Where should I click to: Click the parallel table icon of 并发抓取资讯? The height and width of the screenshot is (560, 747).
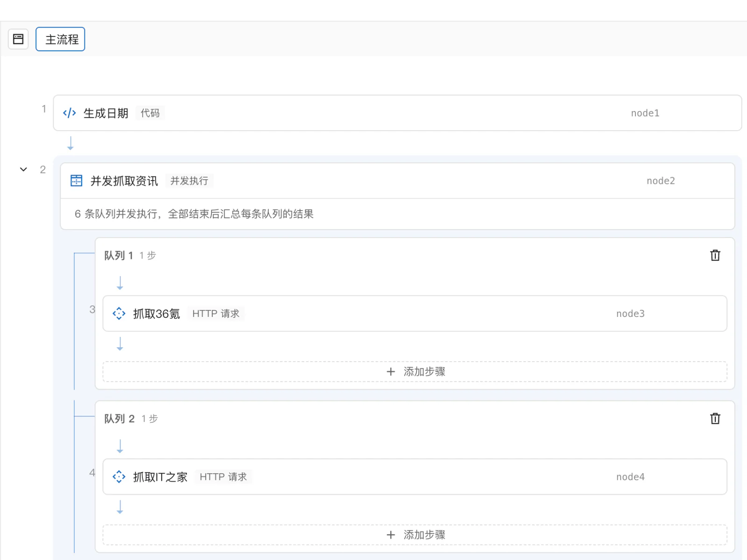point(76,181)
